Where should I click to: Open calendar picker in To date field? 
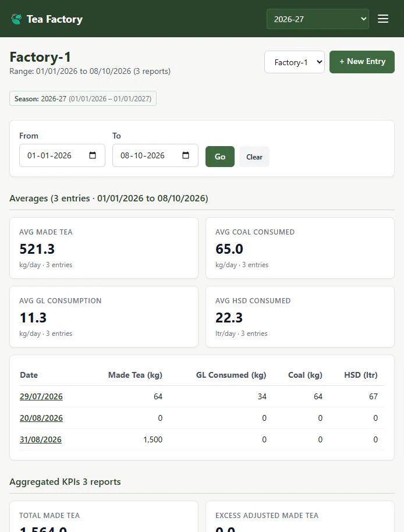coord(186,155)
